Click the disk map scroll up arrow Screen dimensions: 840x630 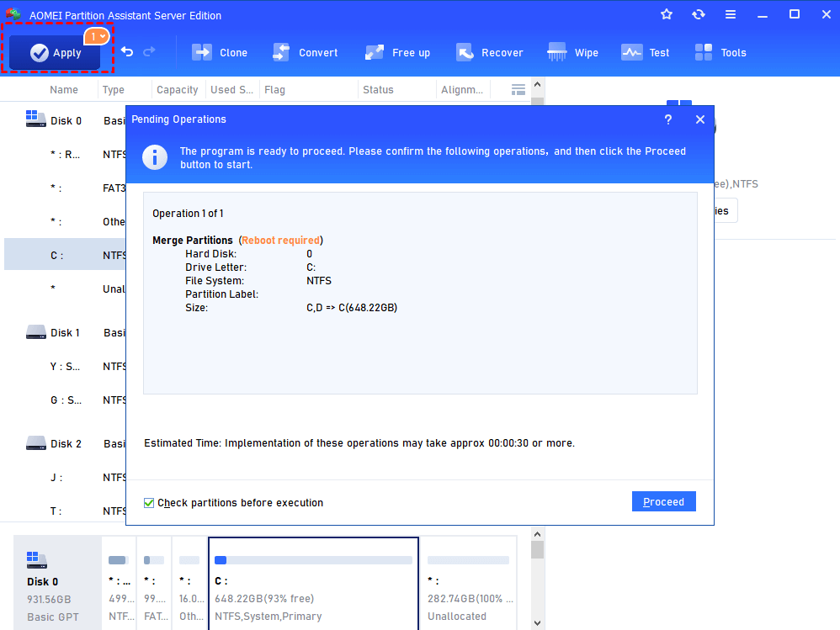pyautogui.click(x=537, y=534)
